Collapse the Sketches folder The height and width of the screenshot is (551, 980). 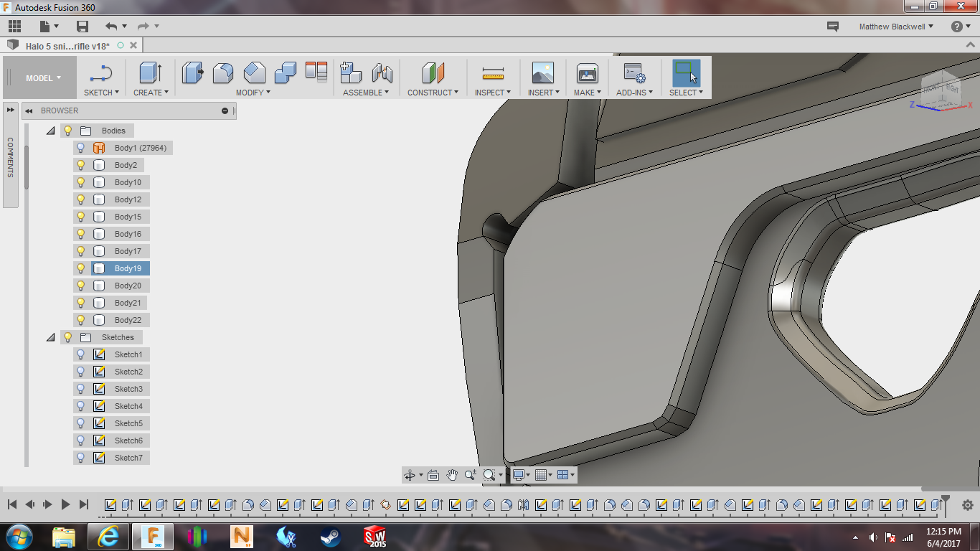pos(51,337)
